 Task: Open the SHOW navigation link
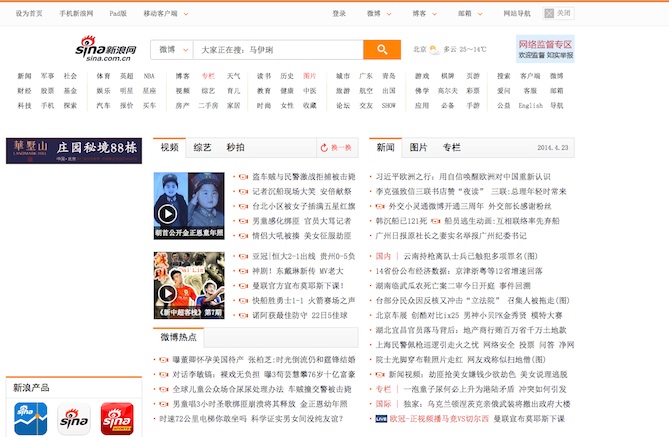pyautogui.click(x=389, y=105)
